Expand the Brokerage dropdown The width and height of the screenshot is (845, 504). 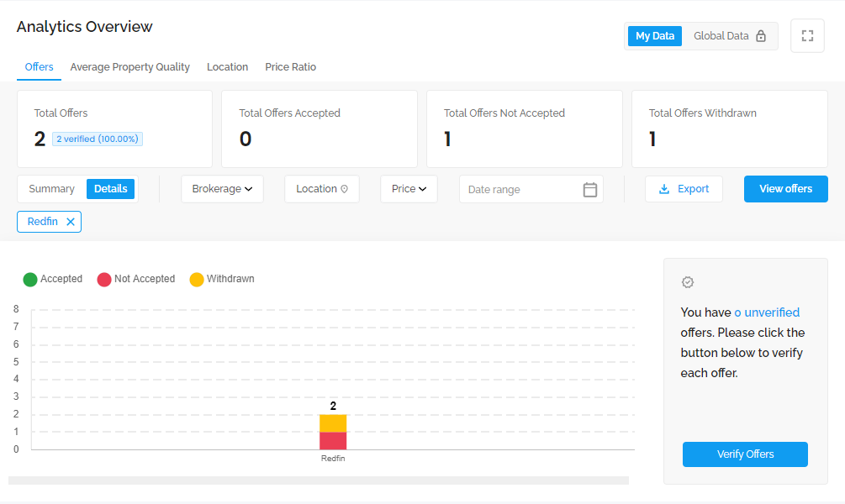[x=222, y=189]
